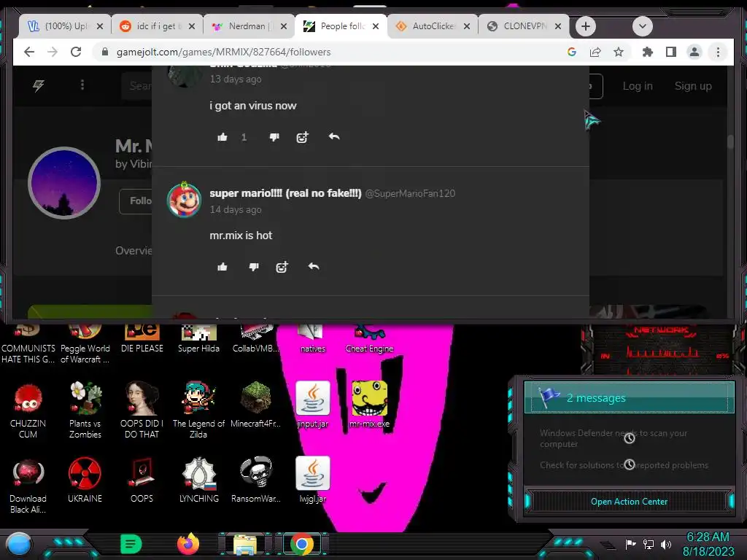Expand the tab search chevron
747x560 pixels.
pos(642,26)
